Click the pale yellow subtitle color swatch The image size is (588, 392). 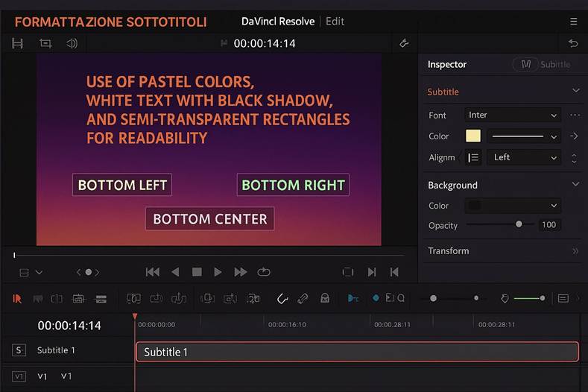473,136
